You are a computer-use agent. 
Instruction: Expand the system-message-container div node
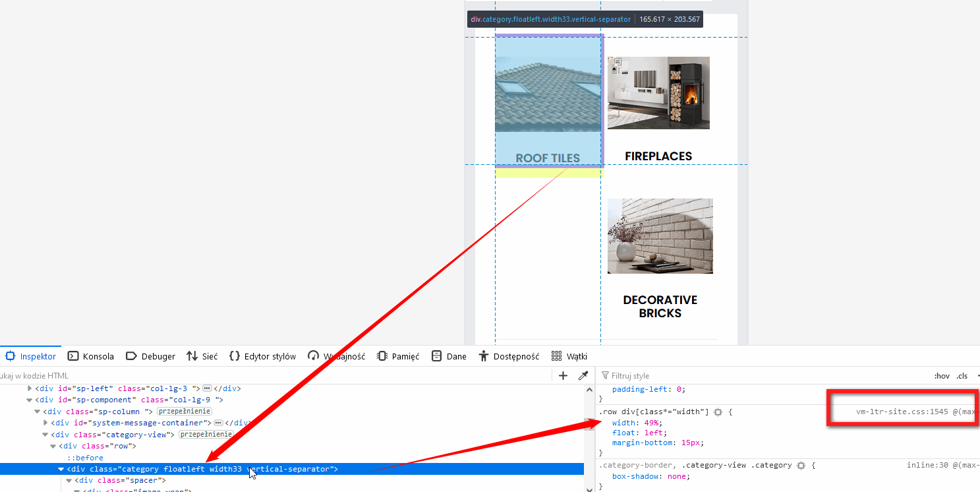point(45,423)
